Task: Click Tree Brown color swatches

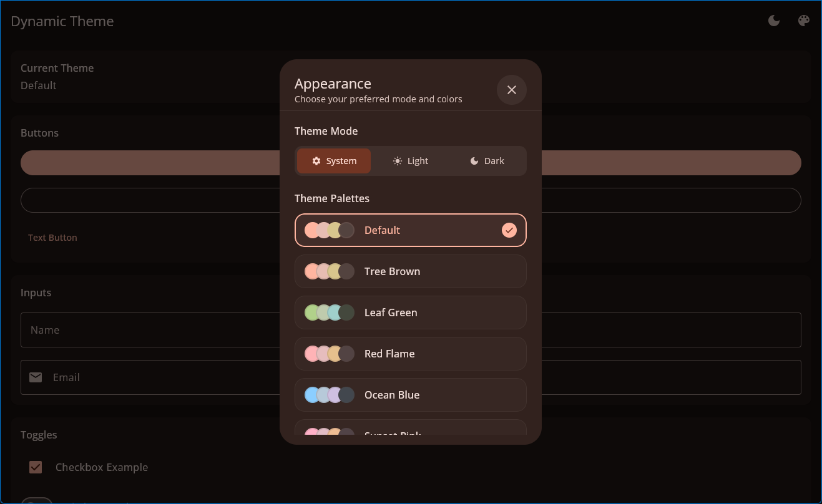Action: [x=330, y=271]
